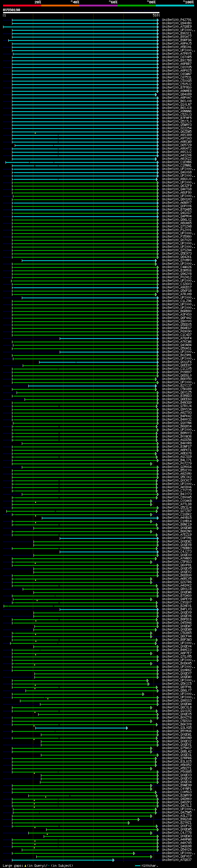Click the hit label UniRef100_A7RJH9
This screenshot has width=197, height=868.
(x=177, y=294)
